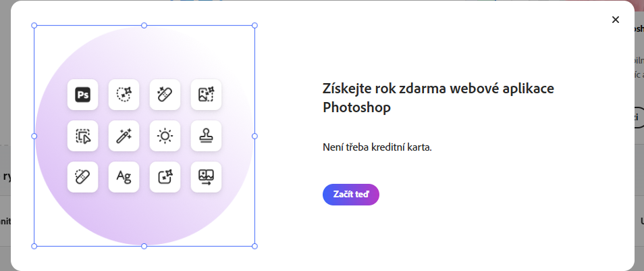This screenshot has height=271, width=644.
Task: Click the dotted circle sparkle selection icon
Action: click(124, 95)
